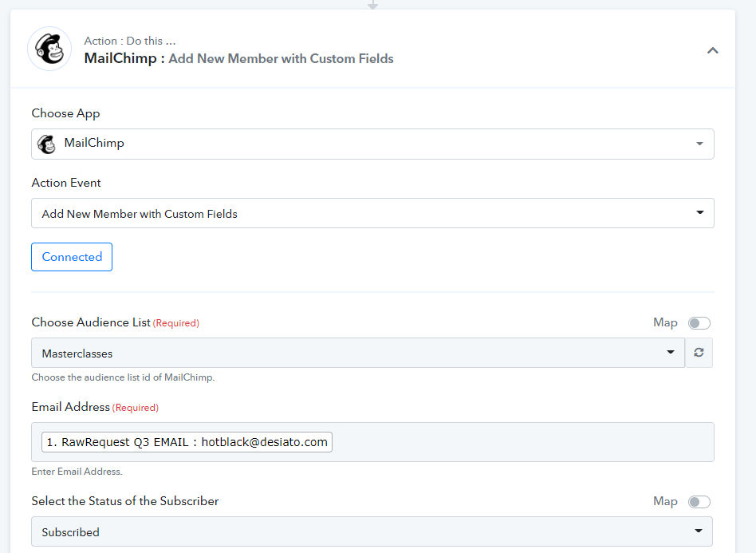Toggle the Map switch for Subscriber Status
Image resolution: width=756 pixels, height=553 pixels.
[x=699, y=502]
